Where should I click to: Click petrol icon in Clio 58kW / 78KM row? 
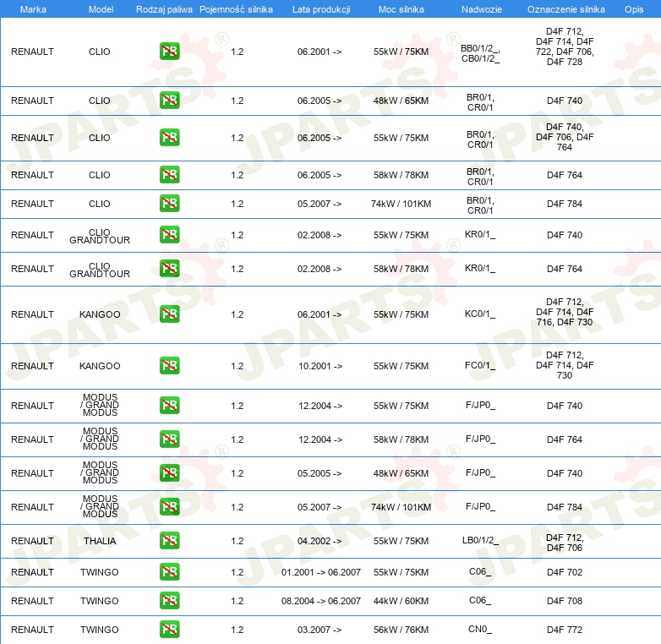tap(169, 174)
